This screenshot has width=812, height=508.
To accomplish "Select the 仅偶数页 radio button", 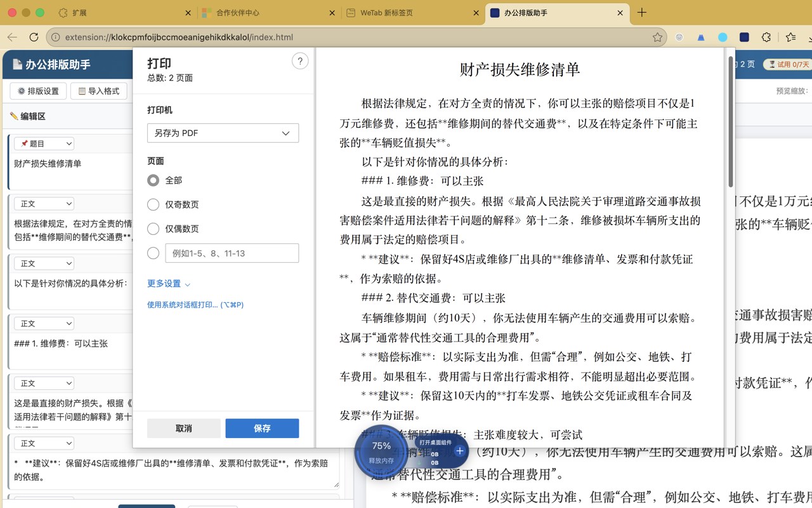I will click(x=153, y=229).
